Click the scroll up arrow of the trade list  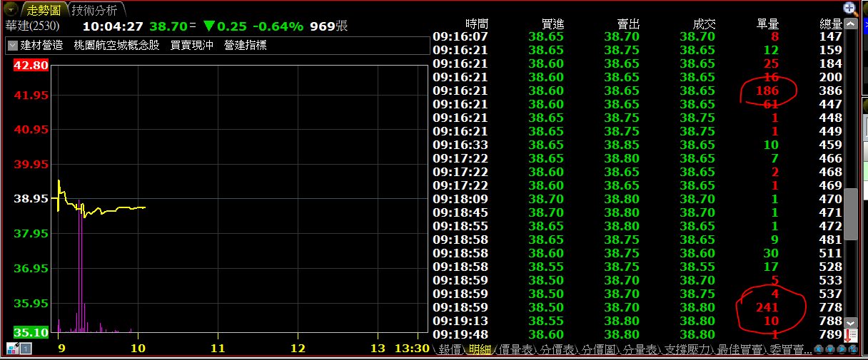850,24
